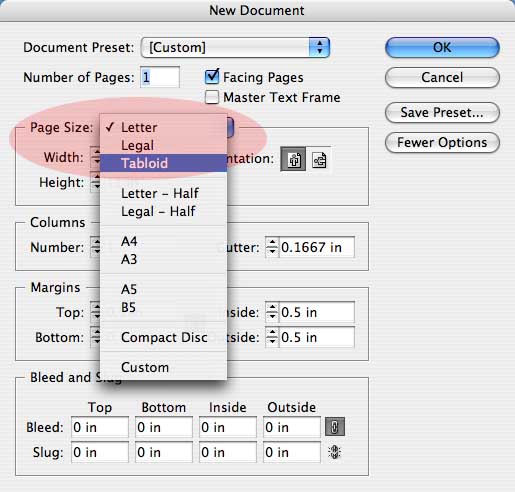515x492 pixels.
Task: Open Document Preset dropdown
Action: click(235, 47)
